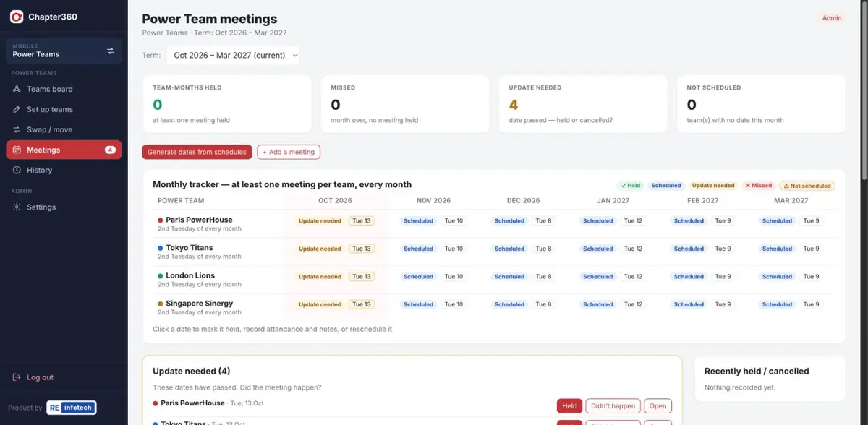
Task: Open Swap / move section
Action: point(64,129)
